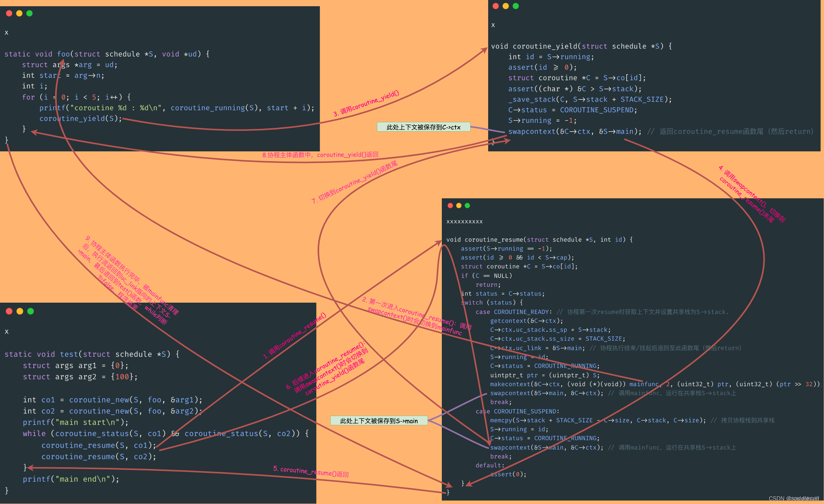
Task: Click 'coroutine_yield(S);' call in foo window
Action: pos(81,119)
